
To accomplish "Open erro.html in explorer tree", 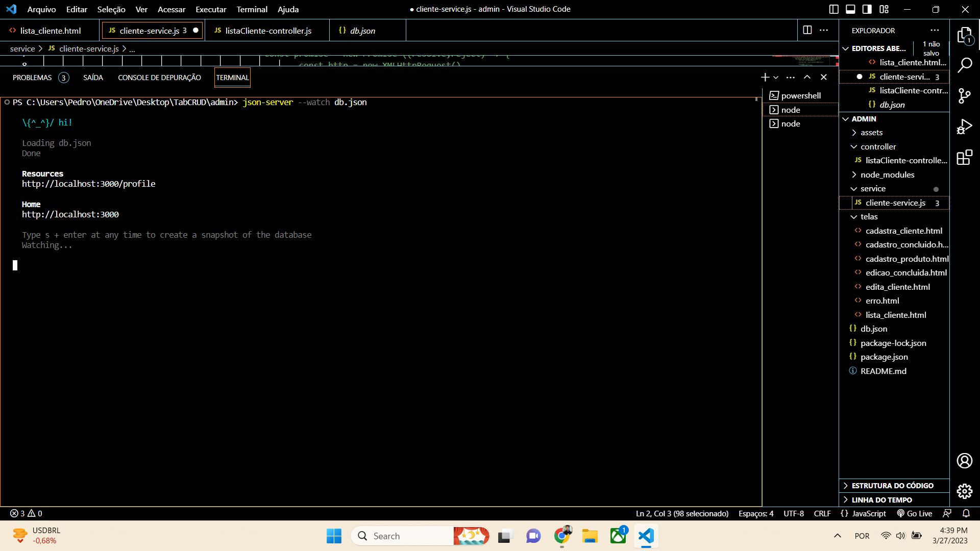I will click(x=882, y=301).
